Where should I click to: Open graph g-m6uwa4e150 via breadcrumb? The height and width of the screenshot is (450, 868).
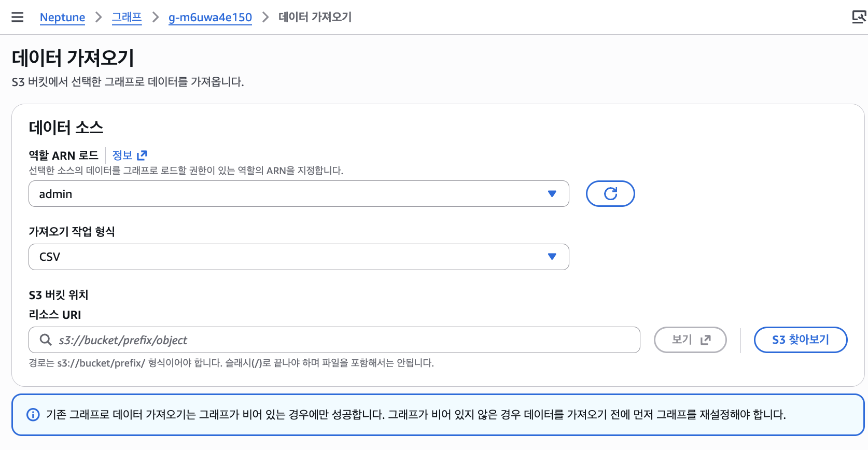pos(210,17)
